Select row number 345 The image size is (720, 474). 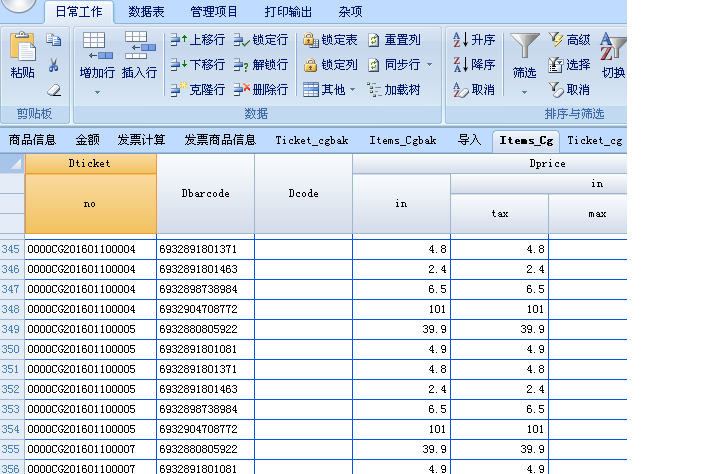tap(11, 249)
